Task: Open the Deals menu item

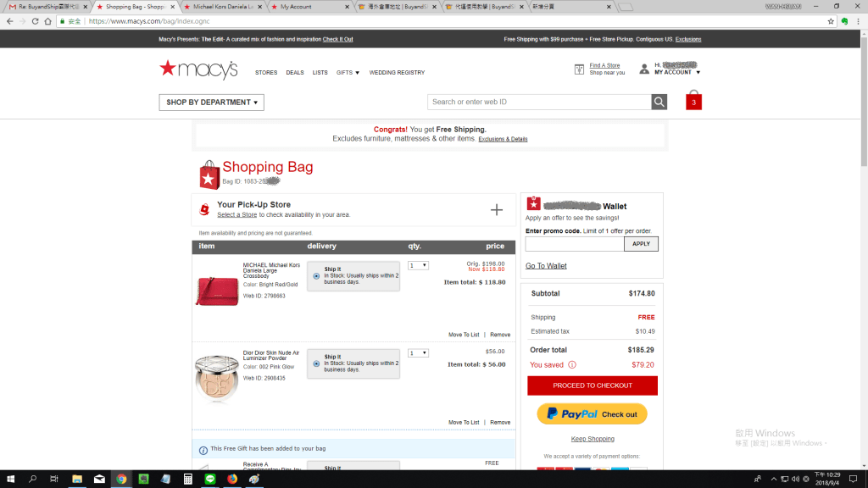Action: [295, 73]
